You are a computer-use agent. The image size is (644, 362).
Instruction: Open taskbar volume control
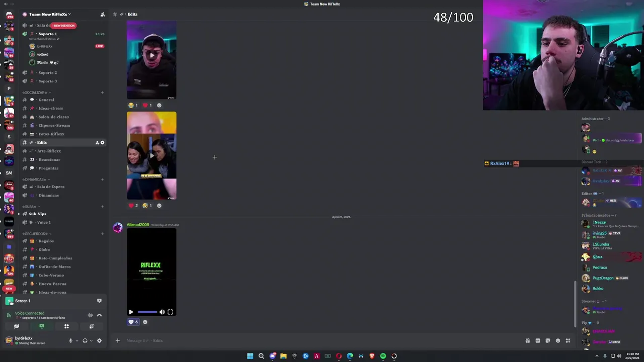click(x=619, y=356)
